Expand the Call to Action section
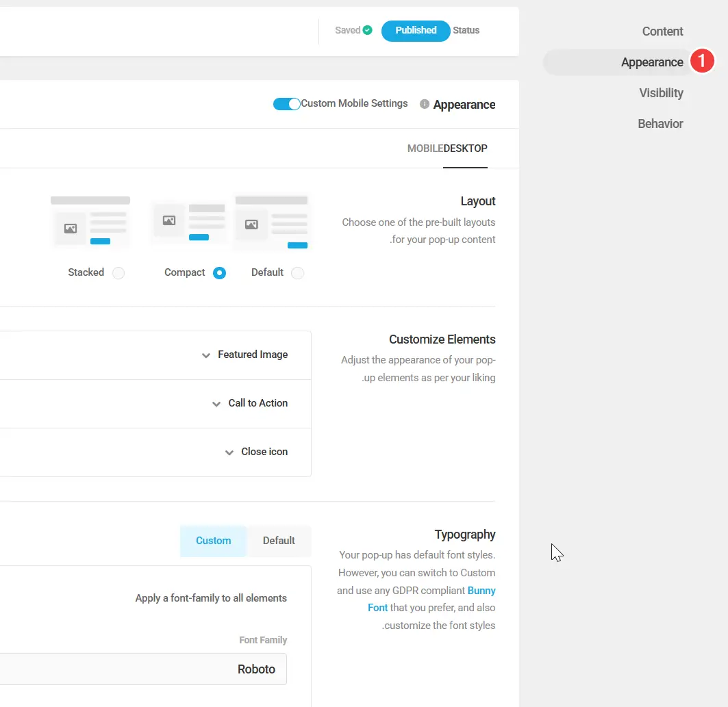 tap(155, 404)
